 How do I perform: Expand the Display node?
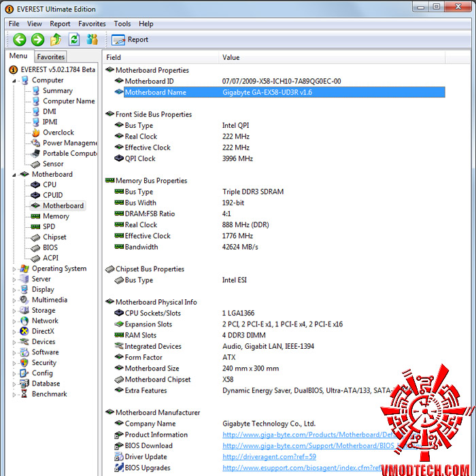[14, 290]
